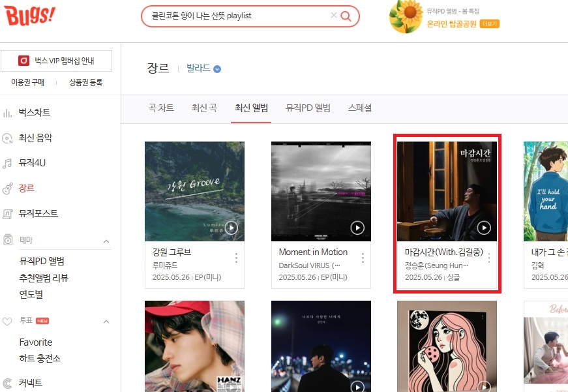Open artist DarkSoul VIRUS
The width and height of the screenshot is (568, 392).
[x=310, y=265]
